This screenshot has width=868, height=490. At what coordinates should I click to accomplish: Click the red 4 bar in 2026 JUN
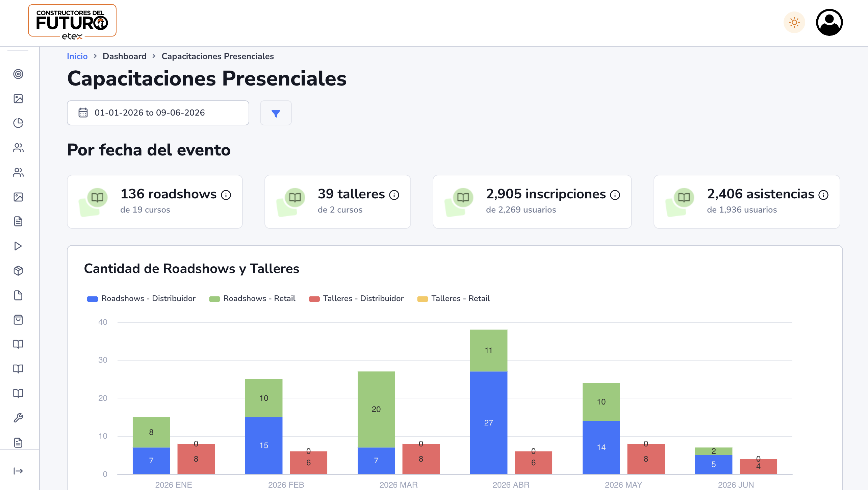(758, 467)
